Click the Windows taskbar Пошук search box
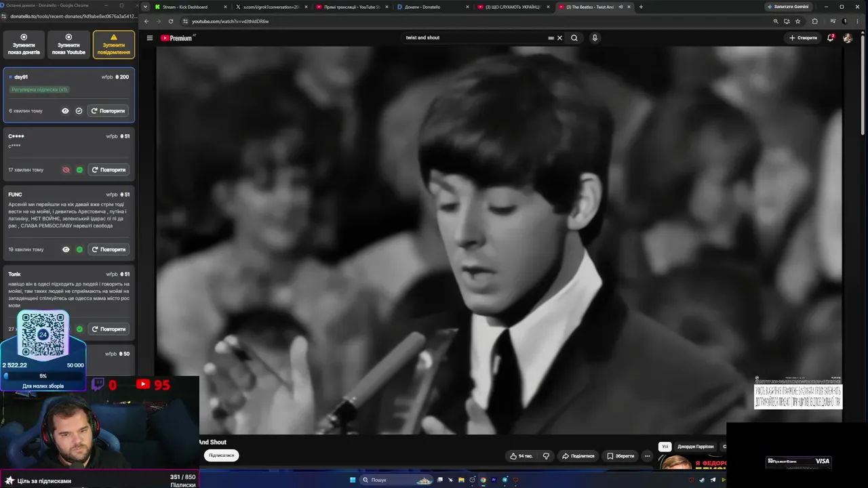Screen dimensions: 868x488 [397, 480]
